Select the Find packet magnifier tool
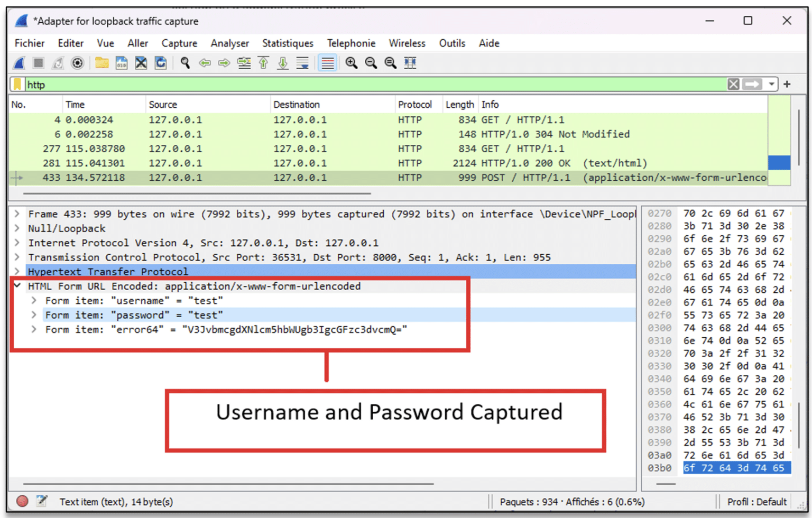 click(x=185, y=63)
